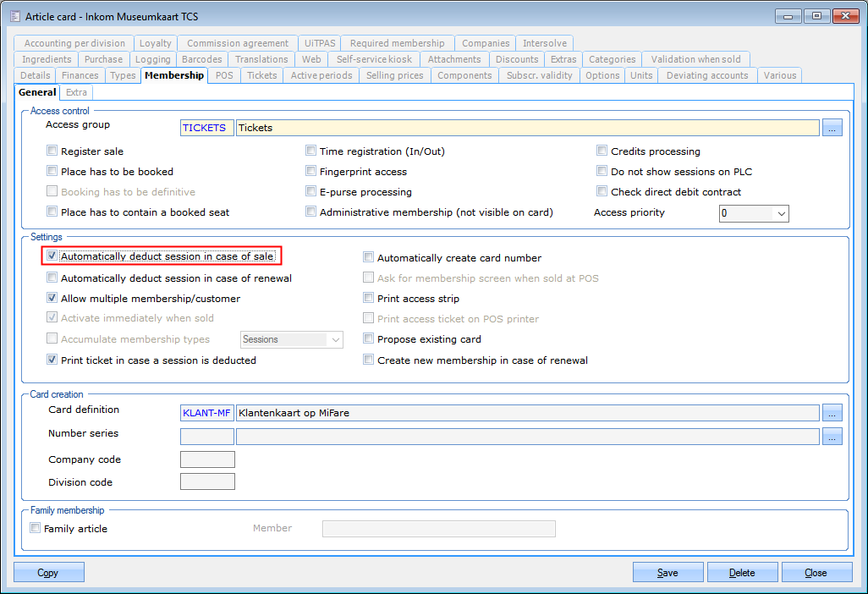Open Access group lookup browse button

(832, 128)
